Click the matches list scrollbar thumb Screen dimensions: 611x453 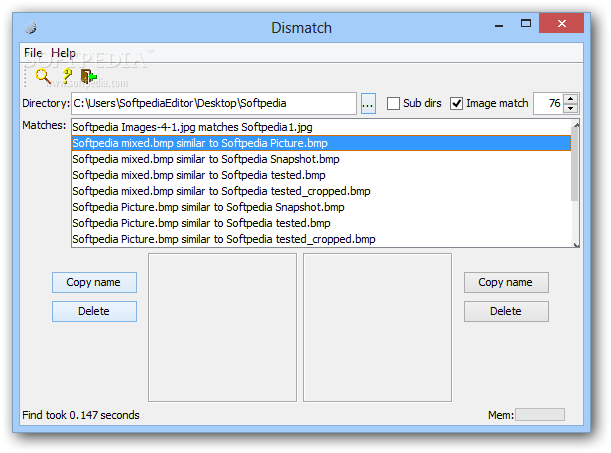[575, 164]
